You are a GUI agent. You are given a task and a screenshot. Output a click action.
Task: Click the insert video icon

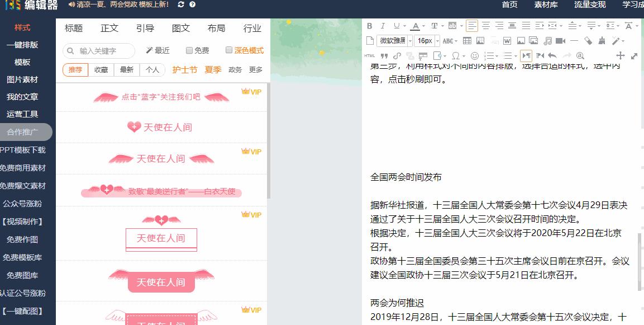coord(560,40)
